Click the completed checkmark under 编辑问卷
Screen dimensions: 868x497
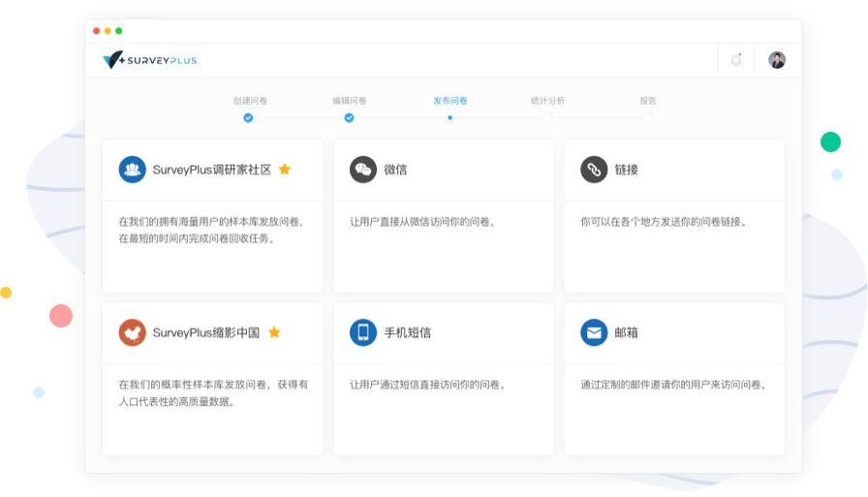coord(349,118)
